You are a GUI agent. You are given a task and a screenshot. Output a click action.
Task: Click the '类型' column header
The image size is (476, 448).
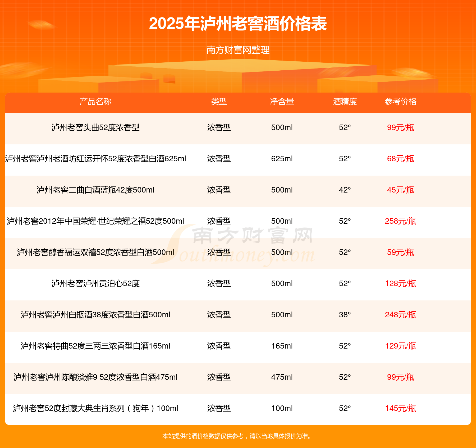[219, 102]
